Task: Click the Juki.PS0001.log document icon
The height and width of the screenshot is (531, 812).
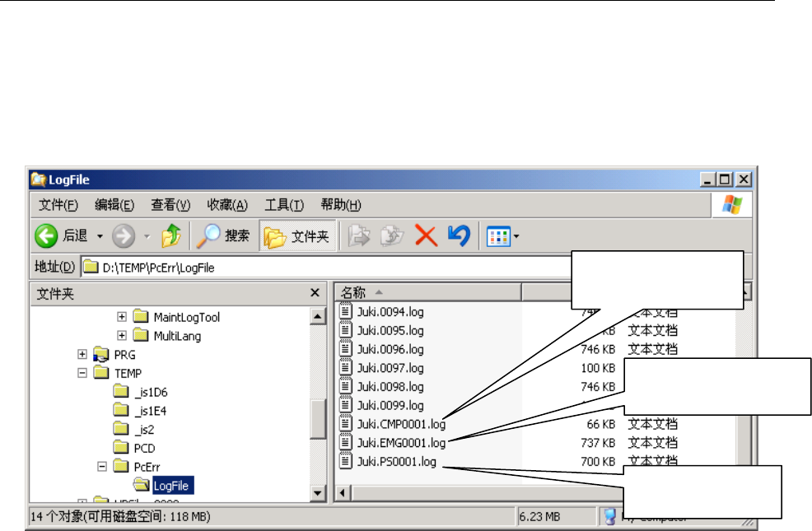Action: tap(346, 460)
